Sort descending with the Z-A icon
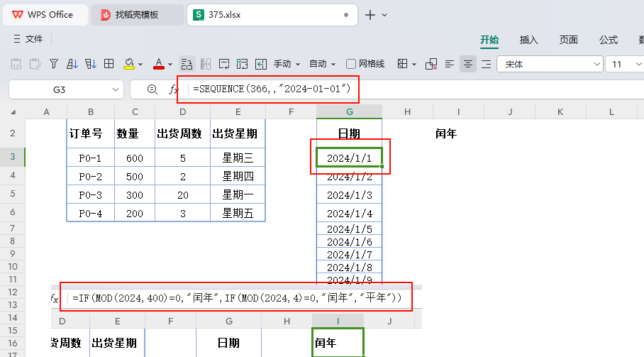The width and height of the screenshot is (644, 357). click(x=90, y=64)
